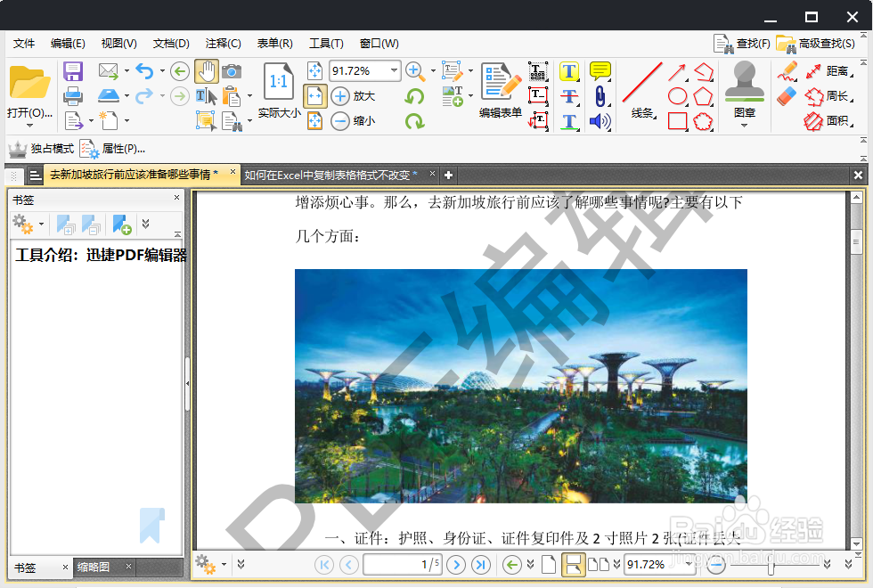Expand bookmarks panel options gear dropdown

point(41,224)
